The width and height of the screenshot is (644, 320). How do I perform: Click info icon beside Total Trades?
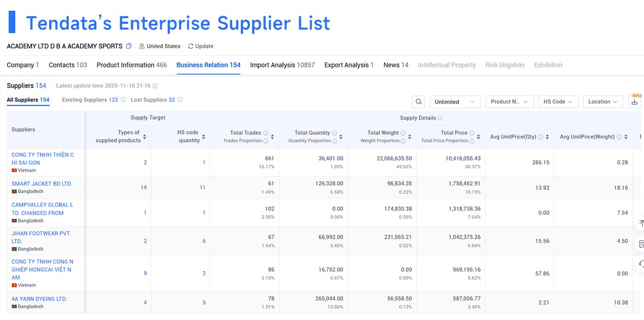tap(266, 133)
